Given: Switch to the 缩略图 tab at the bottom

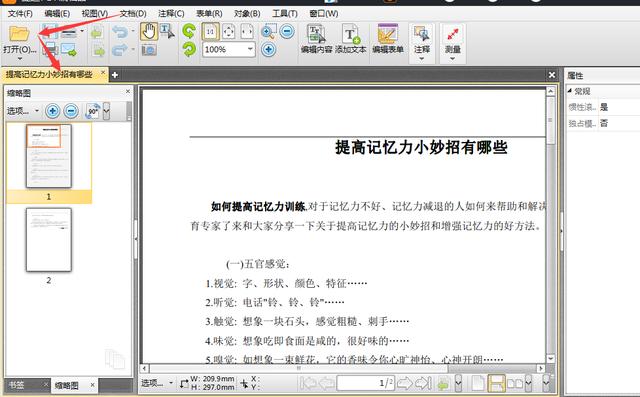Looking at the screenshot, I should [x=67, y=385].
